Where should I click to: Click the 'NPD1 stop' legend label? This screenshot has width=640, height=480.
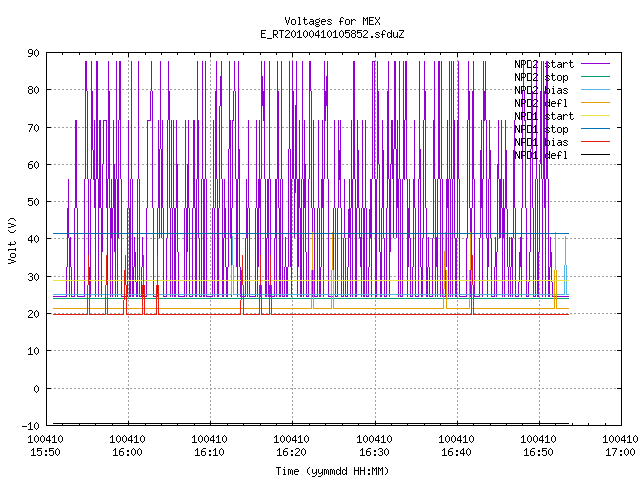(x=541, y=129)
